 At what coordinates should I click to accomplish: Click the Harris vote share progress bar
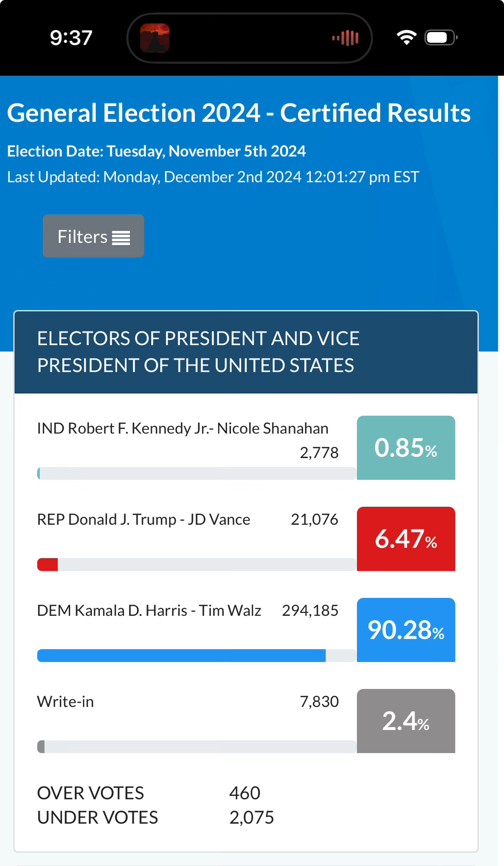196,656
